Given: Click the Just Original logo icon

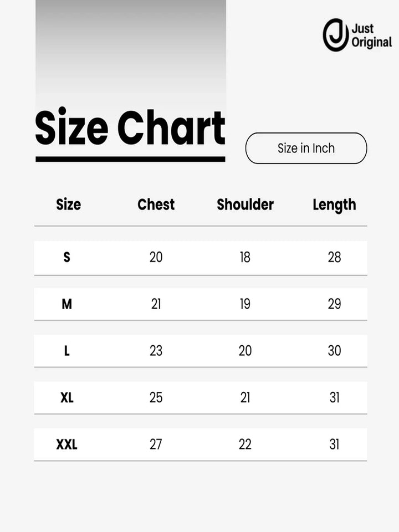Looking at the screenshot, I should coord(336,35).
